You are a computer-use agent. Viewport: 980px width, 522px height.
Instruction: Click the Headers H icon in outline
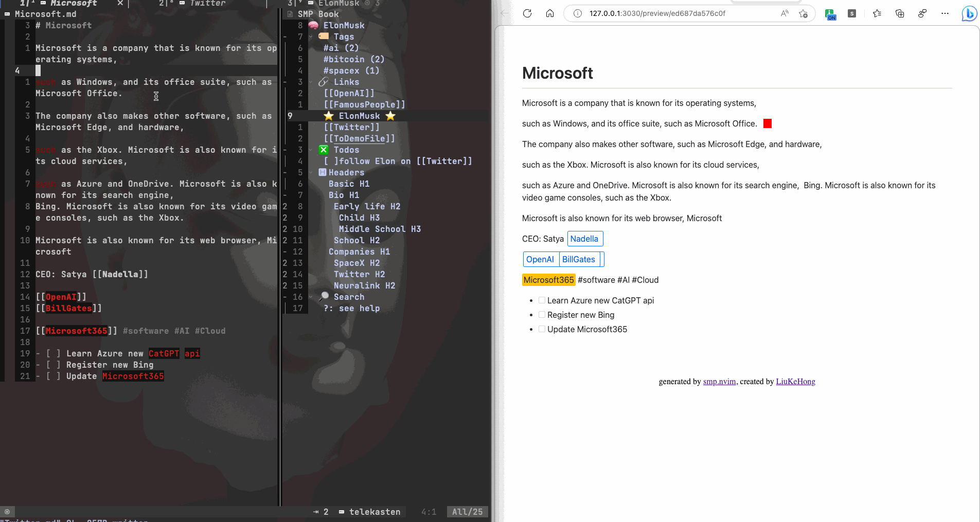coord(323,172)
